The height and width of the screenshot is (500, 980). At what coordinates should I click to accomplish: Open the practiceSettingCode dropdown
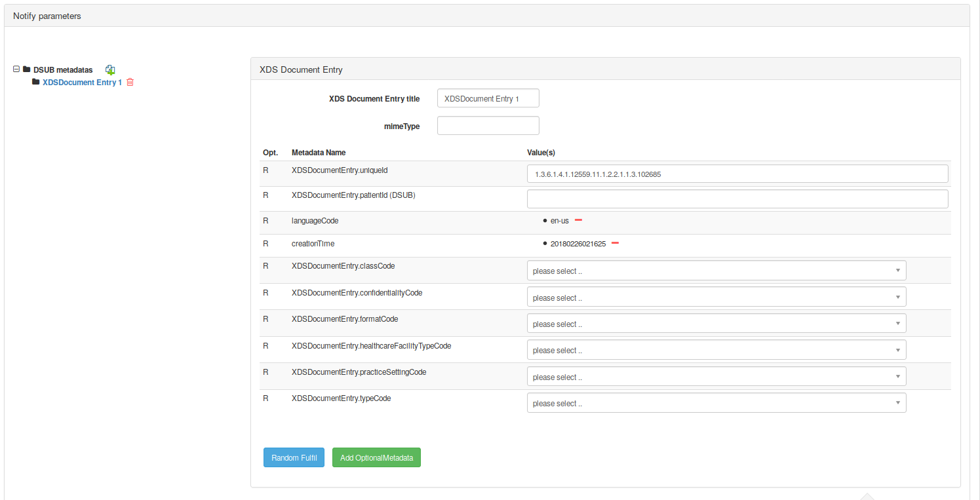click(x=716, y=377)
